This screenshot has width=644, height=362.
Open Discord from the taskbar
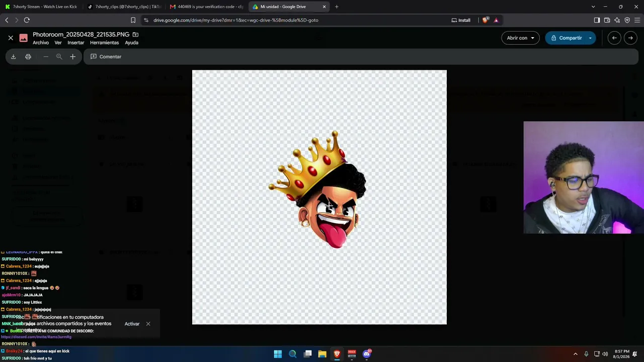click(x=367, y=354)
